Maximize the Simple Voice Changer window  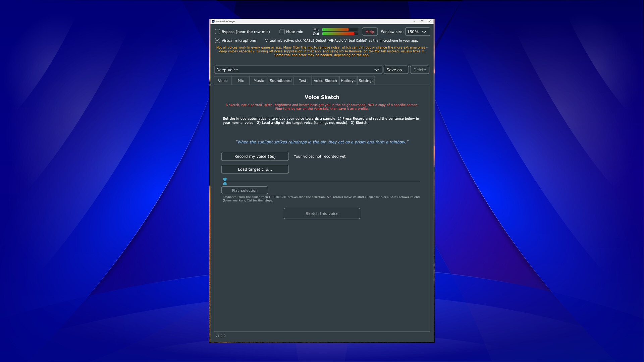pyautogui.click(x=422, y=21)
